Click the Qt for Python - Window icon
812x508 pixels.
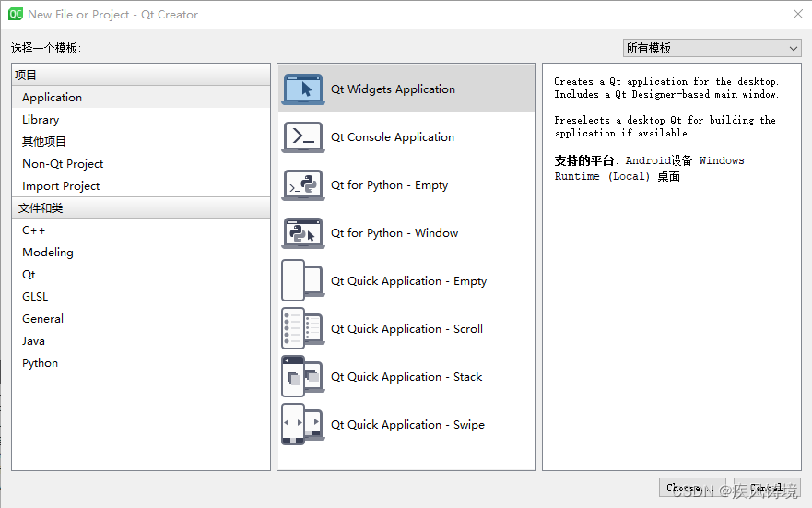click(x=303, y=233)
